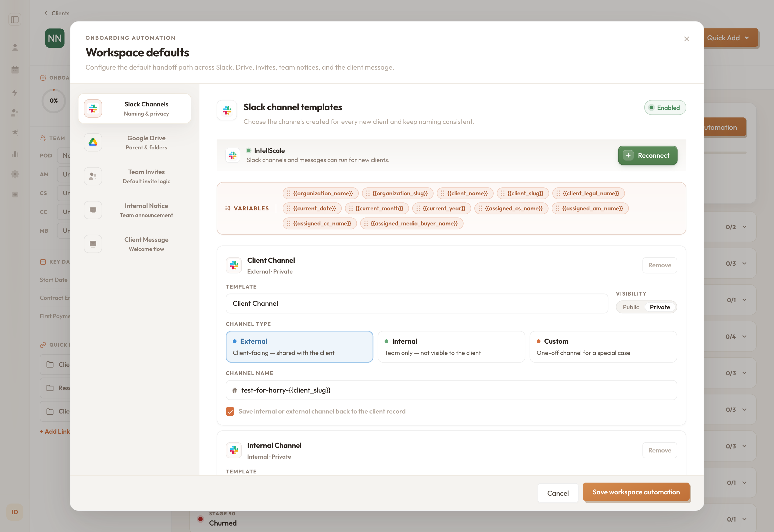Set visibility to Public
774x532 pixels.
point(631,307)
